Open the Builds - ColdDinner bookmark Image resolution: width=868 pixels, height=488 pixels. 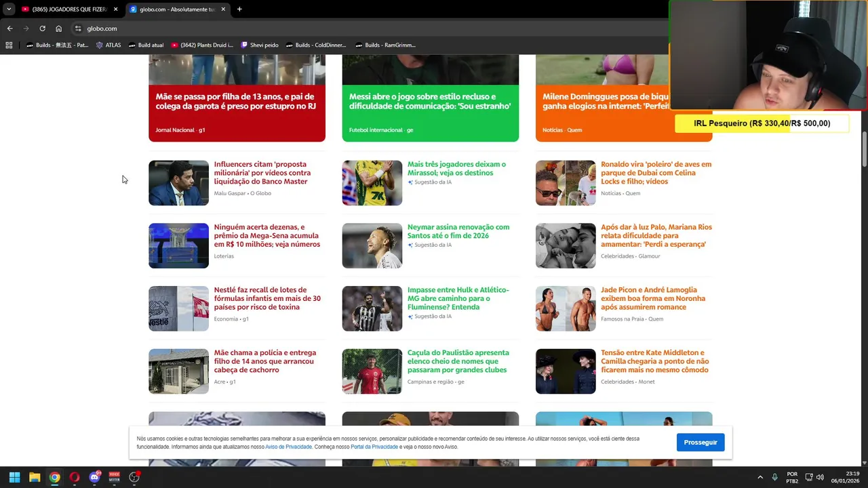316,45
